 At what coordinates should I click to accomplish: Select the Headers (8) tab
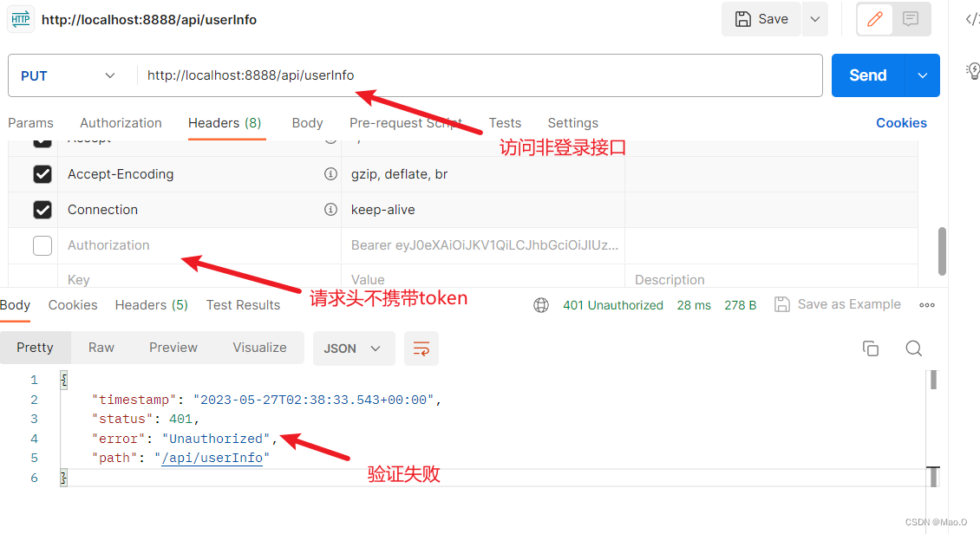coord(225,123)
